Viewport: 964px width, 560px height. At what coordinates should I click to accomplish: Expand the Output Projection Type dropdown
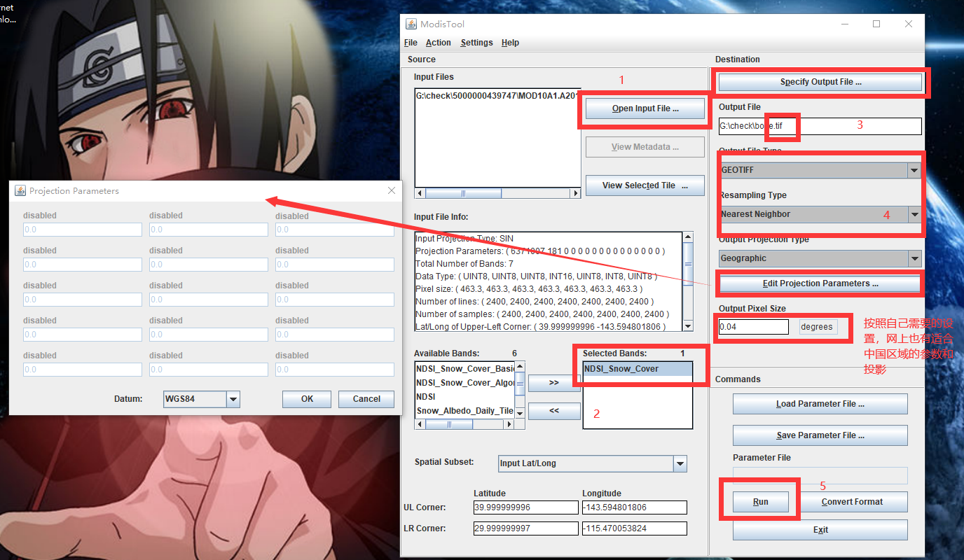tap(914, 258)
